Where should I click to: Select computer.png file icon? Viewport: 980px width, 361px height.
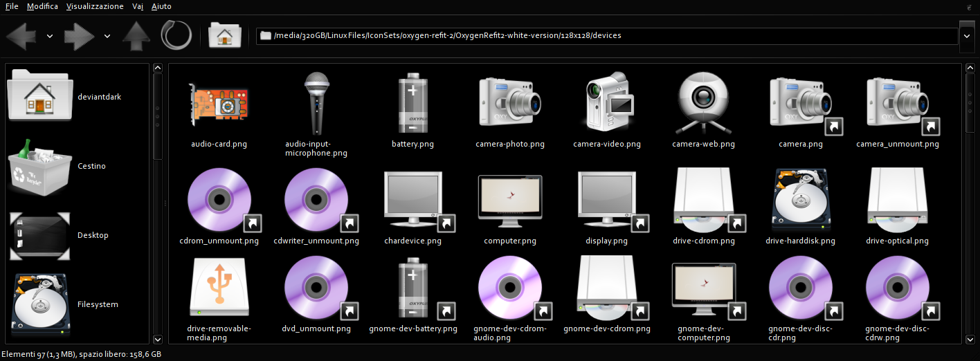pos(509,201)
